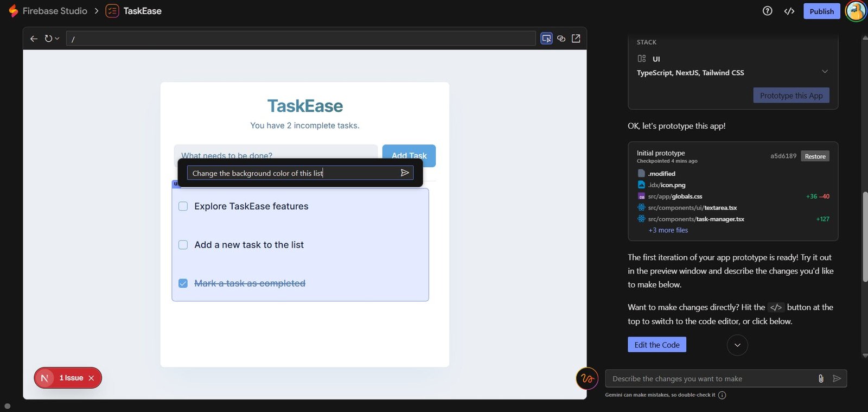Attach a file with the paperclip icon
Viewport: 868px width, 412px height.
[821, 378]
